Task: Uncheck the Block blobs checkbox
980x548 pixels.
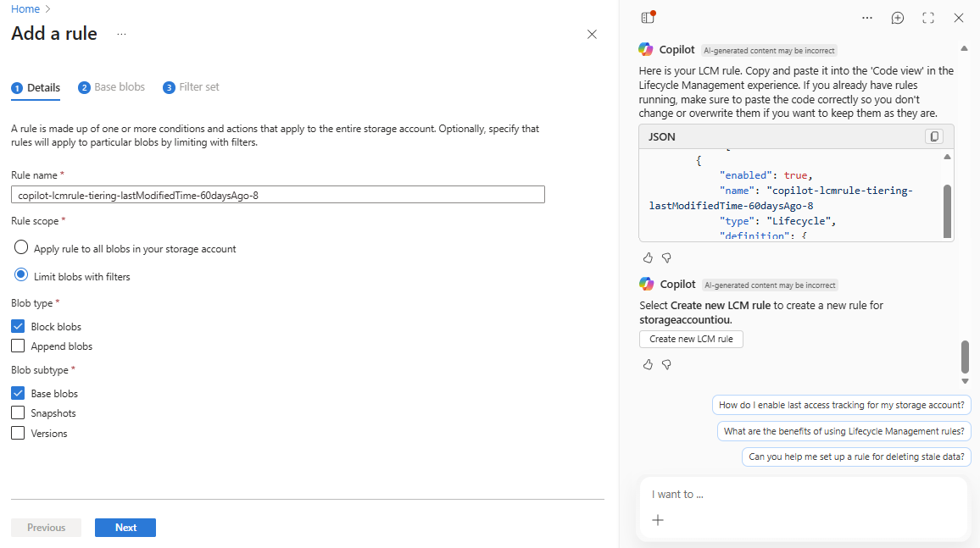Action: pyautogui.click(x=18, y=326)
